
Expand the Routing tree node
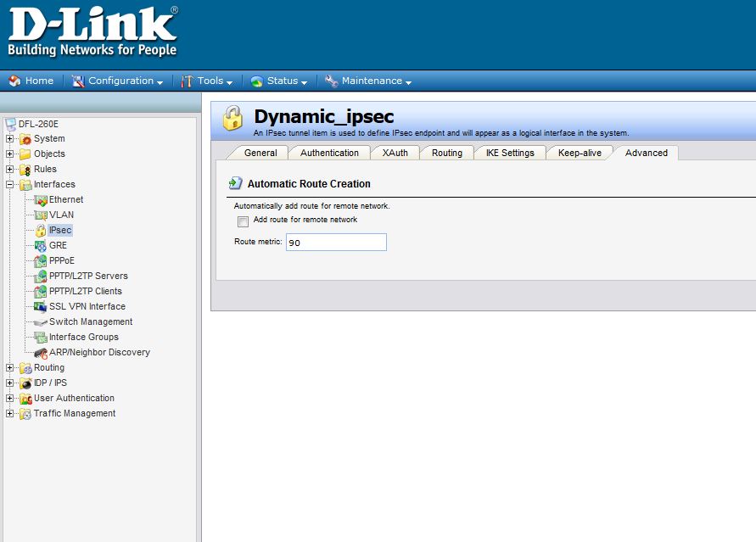click(x=10, y=367)
